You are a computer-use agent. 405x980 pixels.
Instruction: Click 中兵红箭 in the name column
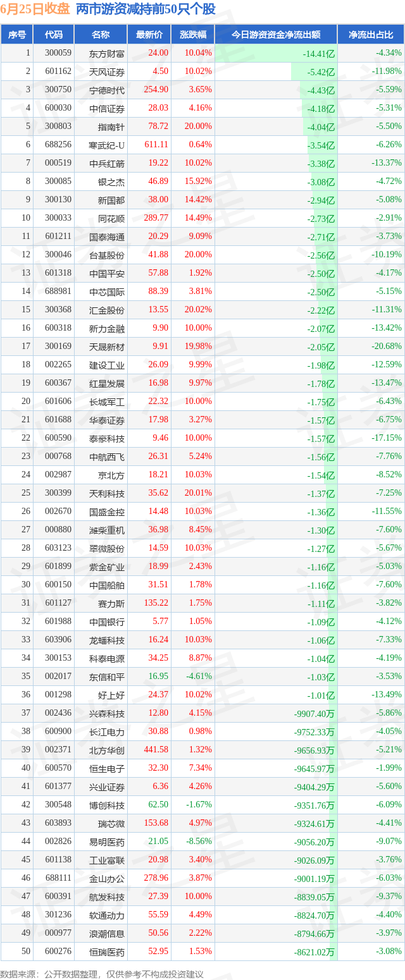(x=107, y=164)
